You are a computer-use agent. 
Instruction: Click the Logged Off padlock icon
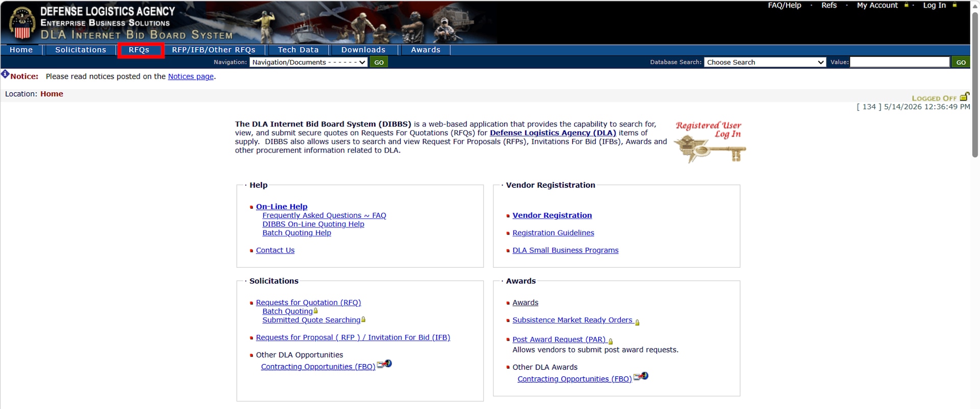point(964,97)
